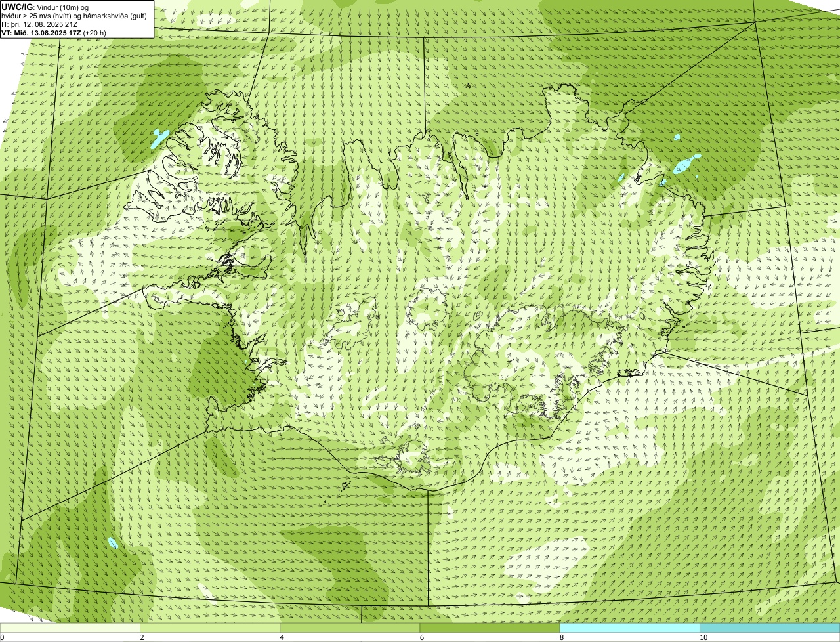Pick the teal swatch above 10 m/s
The height and width of the screenshot is (642, 840).
click(x=770, y=628)
